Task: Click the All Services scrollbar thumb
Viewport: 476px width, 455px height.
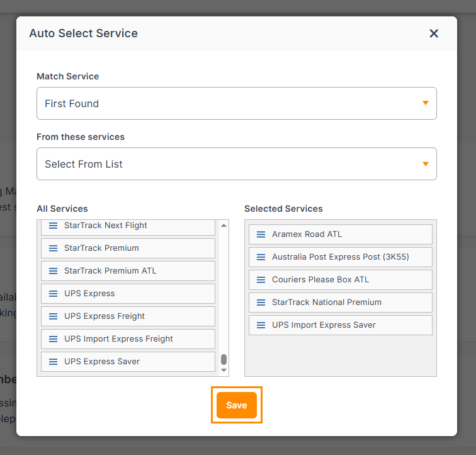Action: [224, 360]
